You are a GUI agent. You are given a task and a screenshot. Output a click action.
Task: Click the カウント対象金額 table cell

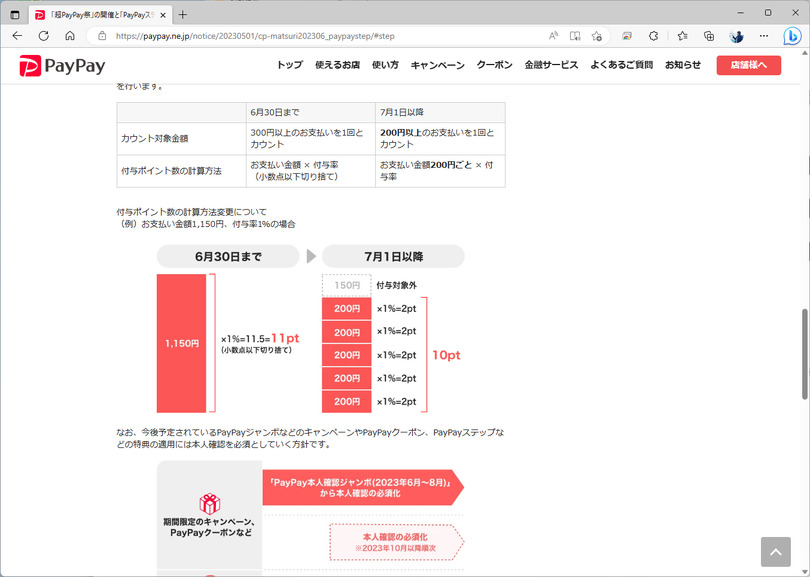(x=181, y=138)
